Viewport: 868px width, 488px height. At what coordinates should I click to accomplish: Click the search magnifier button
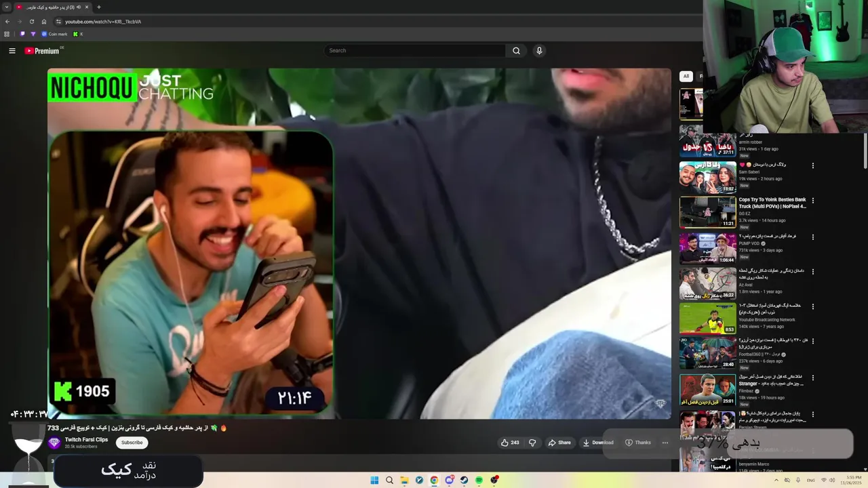[516, 51]
